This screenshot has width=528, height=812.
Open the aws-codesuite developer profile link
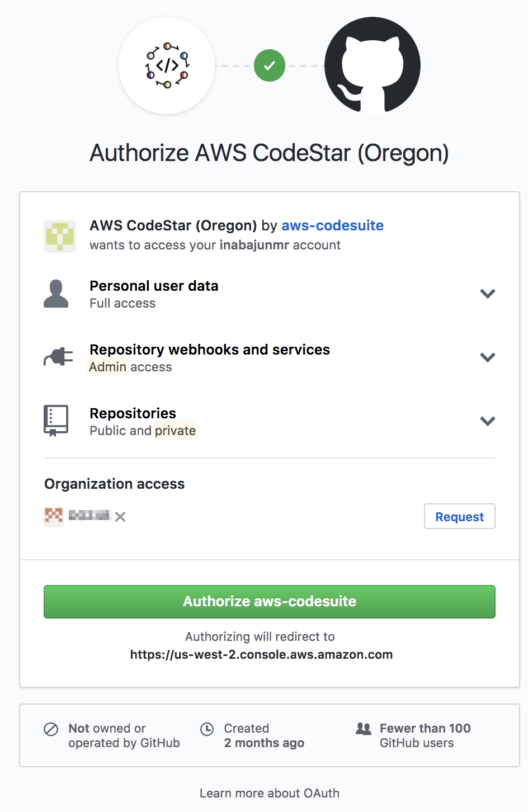(332, 225)
